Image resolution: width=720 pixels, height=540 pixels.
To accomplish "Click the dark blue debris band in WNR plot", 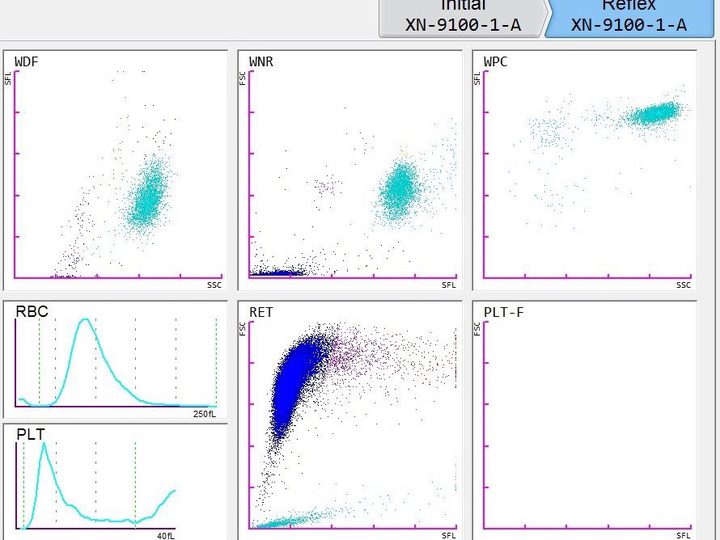I will point(276,273).
